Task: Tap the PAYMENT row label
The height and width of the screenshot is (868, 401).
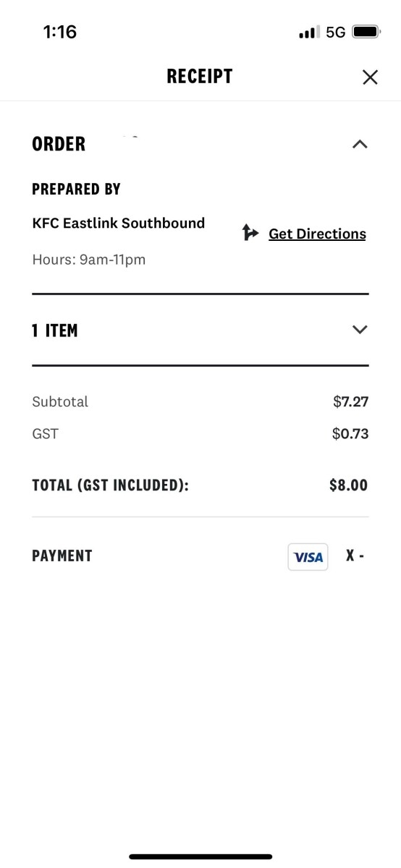Action: click(62, 556)
